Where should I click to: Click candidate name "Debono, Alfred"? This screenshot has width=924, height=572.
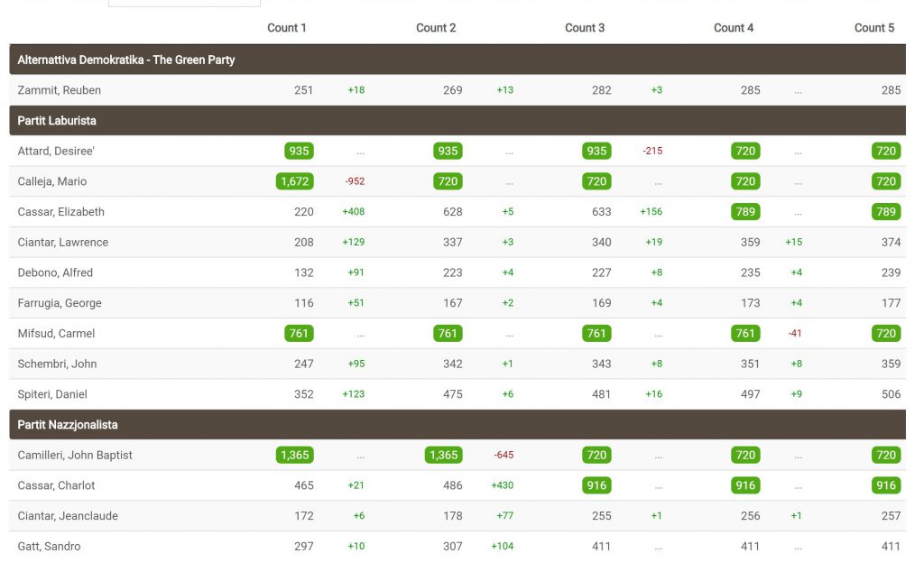click(x=55, y=272)
